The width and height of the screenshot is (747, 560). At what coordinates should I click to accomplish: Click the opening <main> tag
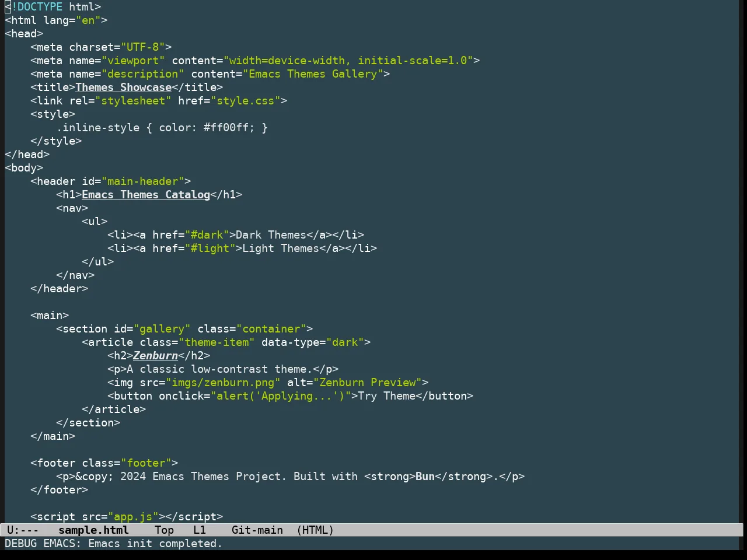point(50,316)
